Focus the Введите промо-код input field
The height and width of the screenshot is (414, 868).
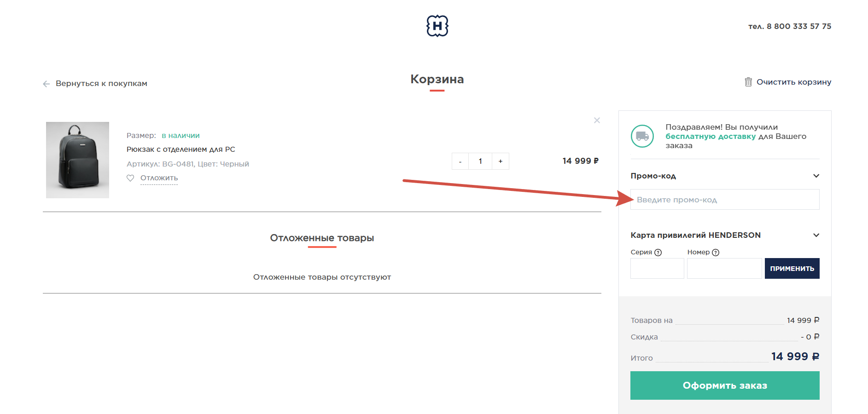pyautogui.click(x=725, y=200)
